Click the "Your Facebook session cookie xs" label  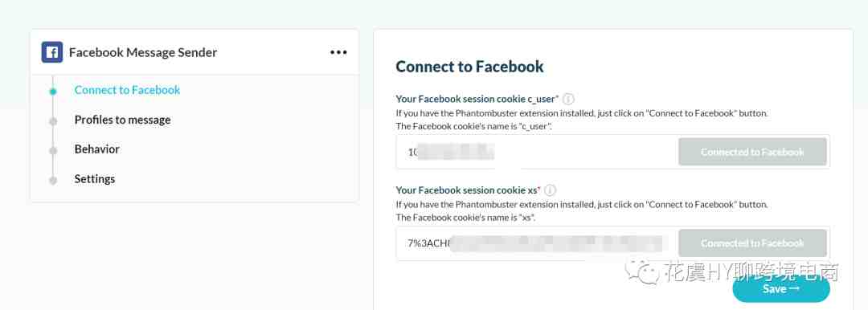pos(468,190)
